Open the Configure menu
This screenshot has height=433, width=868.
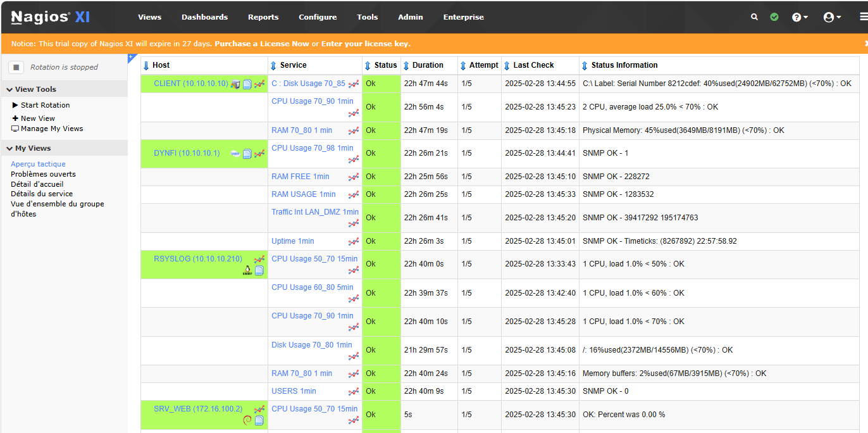[318, 17]
